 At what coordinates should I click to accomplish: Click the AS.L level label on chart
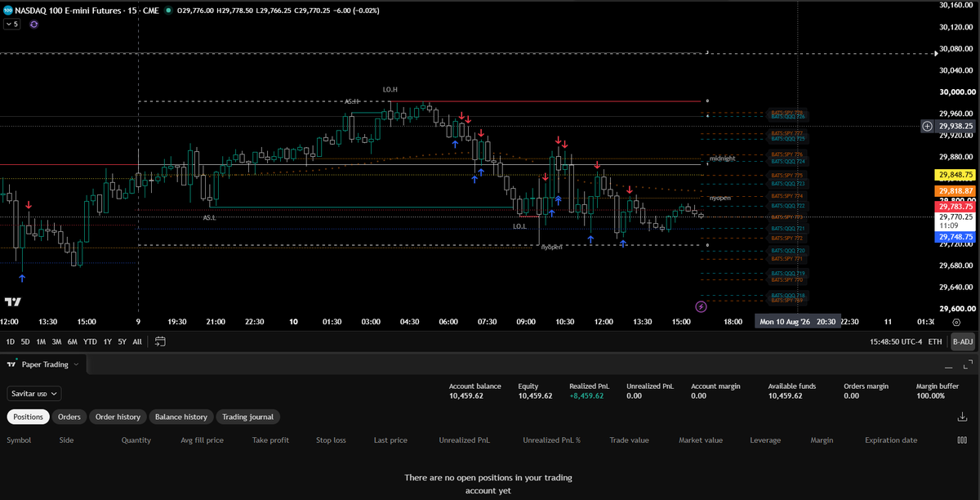coord(209,218)
